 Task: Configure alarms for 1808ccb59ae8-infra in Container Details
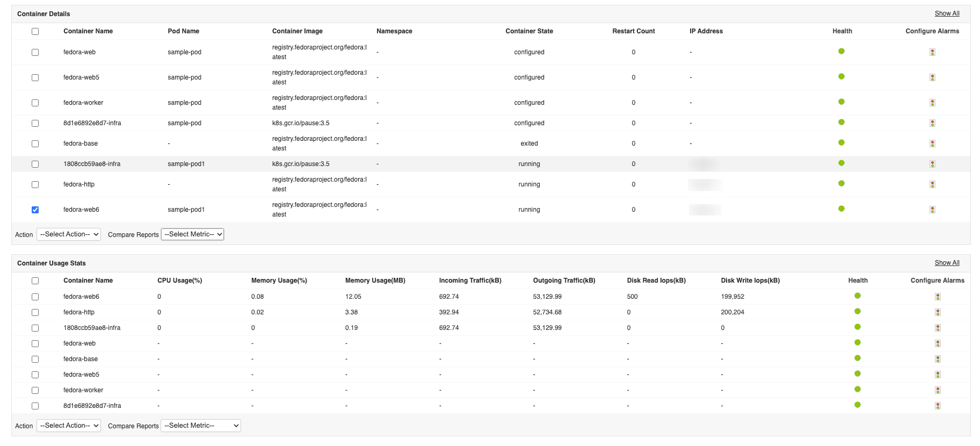click(932, 164)
